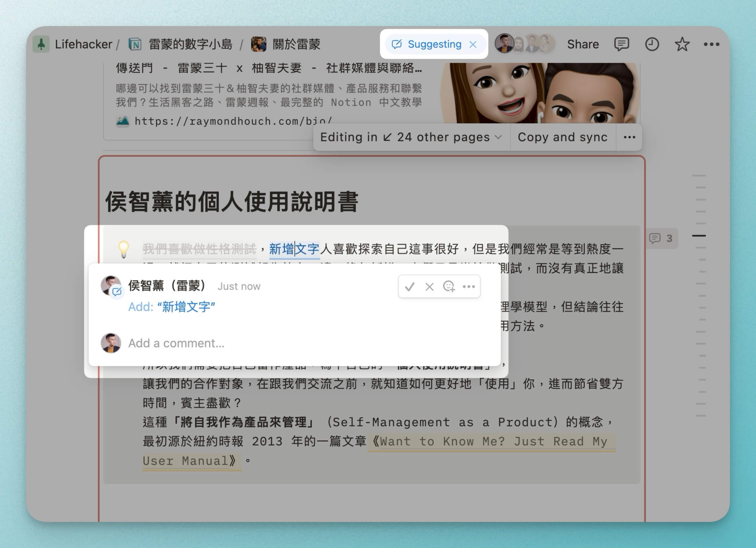
Task: Click the Just now timestamp on suggestion
Action: [239, 286]
